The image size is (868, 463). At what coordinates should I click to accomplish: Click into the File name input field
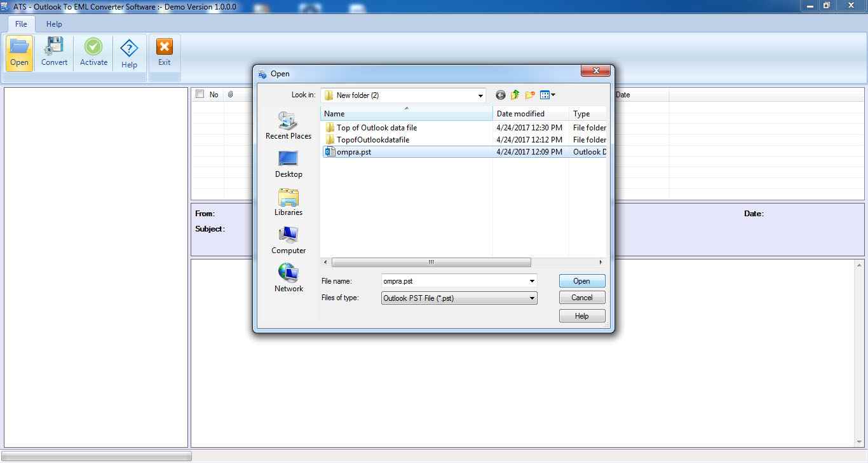(454, 281)
